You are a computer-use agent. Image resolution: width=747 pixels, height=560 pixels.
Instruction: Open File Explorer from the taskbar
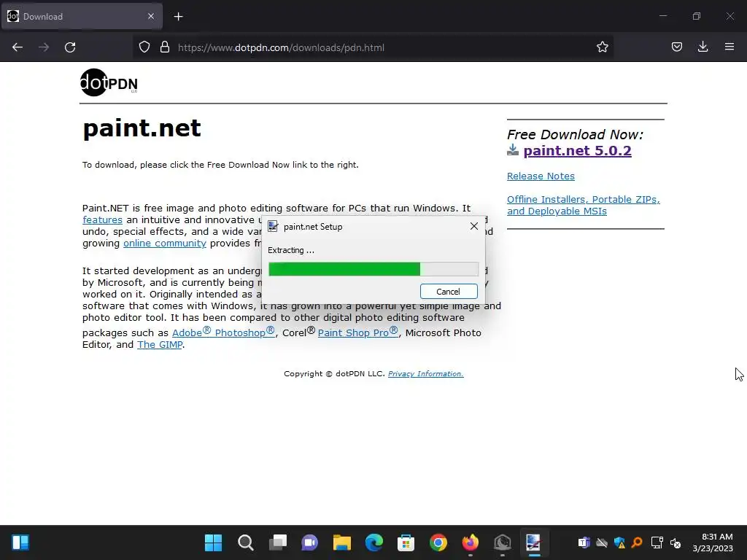pos(342,542)
